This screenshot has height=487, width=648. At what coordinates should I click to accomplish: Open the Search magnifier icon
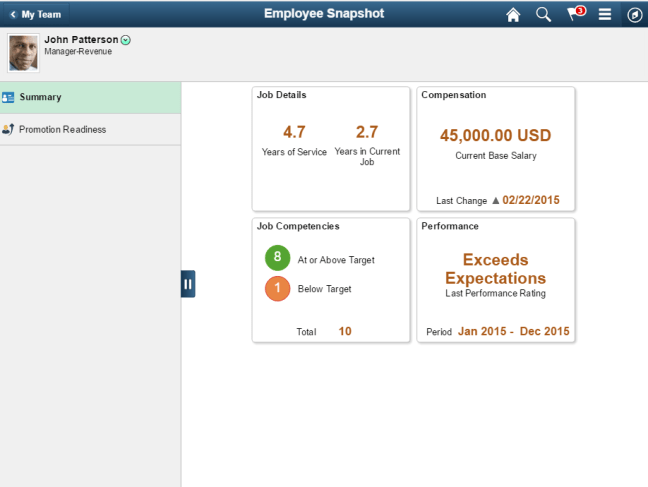pos(543,15)
